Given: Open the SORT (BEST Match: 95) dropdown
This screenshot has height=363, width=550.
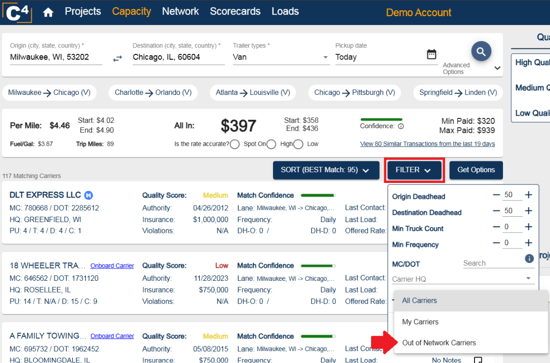Looking at the screenshot, I should [x=326, y=170].
